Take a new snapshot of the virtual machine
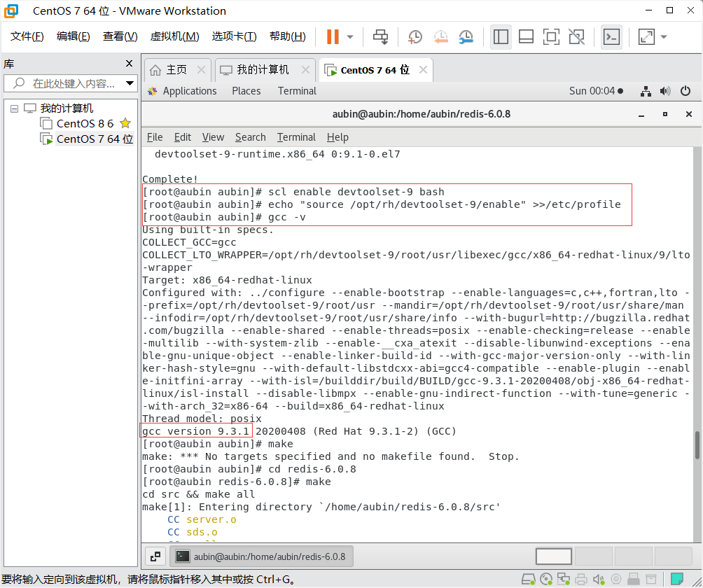Image resolution: width=703 pixels, height=588 pixels. [415, 36]
